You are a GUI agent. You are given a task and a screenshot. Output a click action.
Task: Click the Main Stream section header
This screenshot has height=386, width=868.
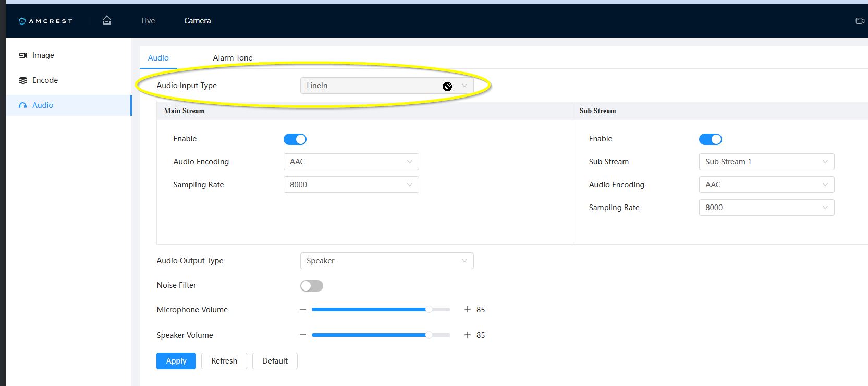(185, 111)
